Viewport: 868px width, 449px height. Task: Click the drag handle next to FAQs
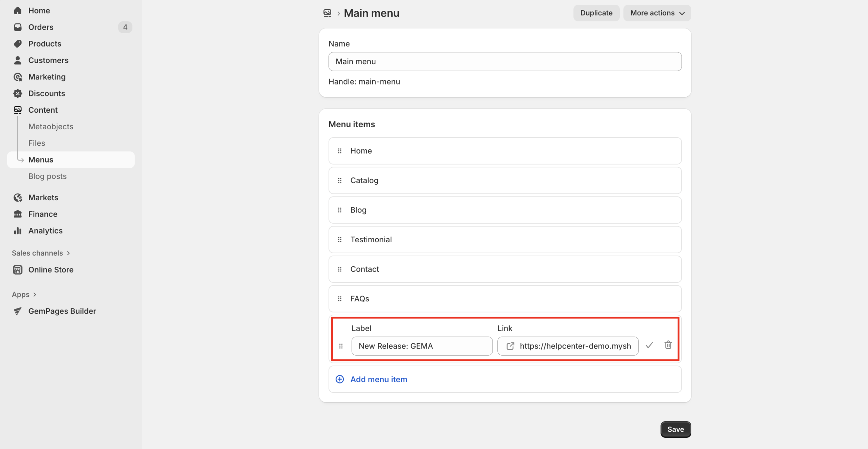coord(340,299)
